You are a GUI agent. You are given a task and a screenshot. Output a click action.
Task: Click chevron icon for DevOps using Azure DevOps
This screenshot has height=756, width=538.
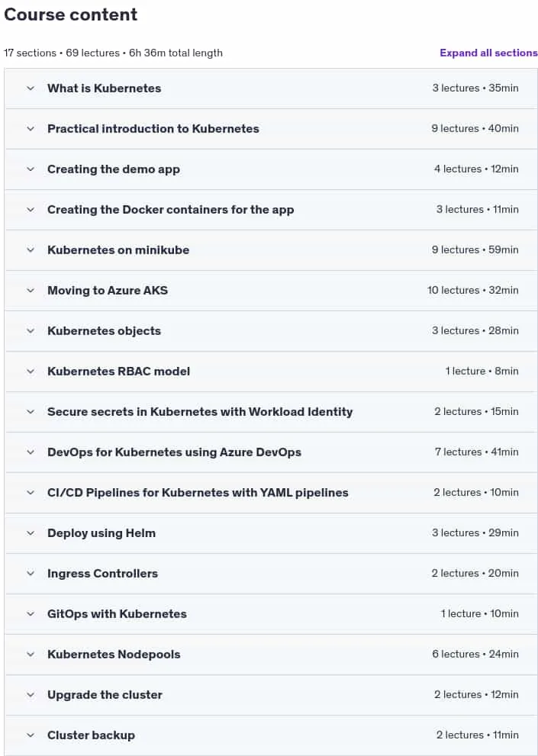(31, 452)
